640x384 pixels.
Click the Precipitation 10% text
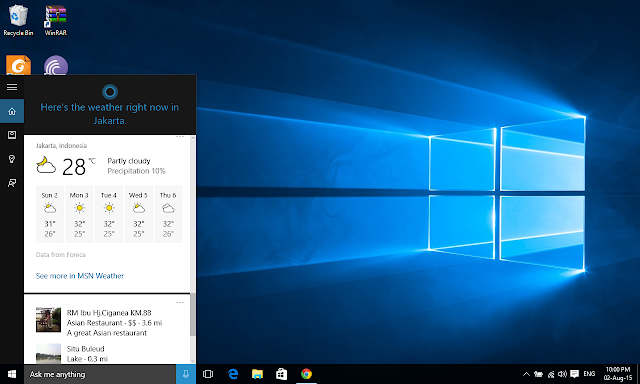point(136,171)
